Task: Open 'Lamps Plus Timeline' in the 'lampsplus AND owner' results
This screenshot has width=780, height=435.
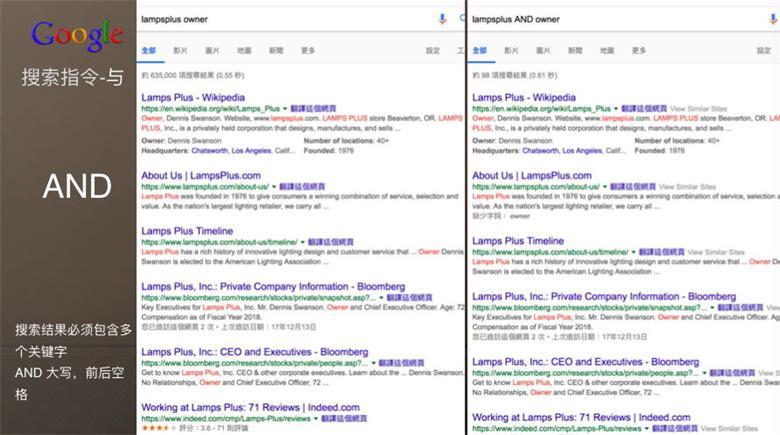Action: coord(518,241)
